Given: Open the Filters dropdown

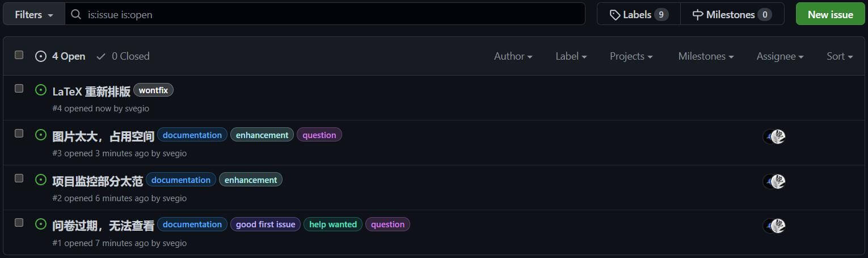Looking at the screenshot, I should point(34,14).
